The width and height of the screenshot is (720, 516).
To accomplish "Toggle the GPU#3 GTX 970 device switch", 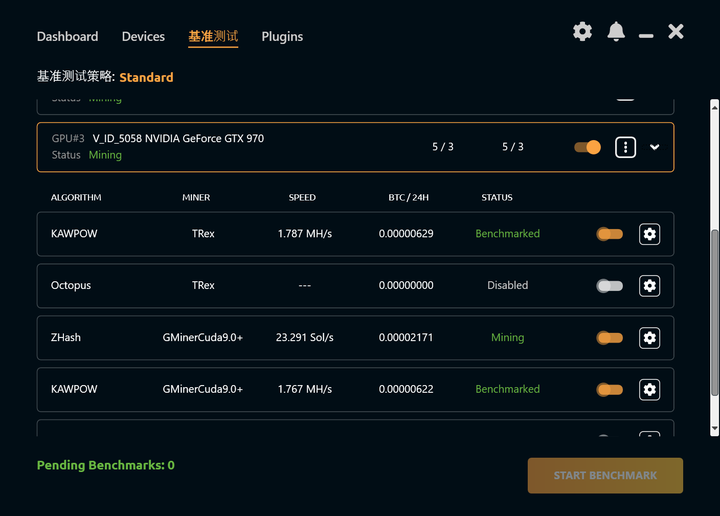I will tap(587, 147).
